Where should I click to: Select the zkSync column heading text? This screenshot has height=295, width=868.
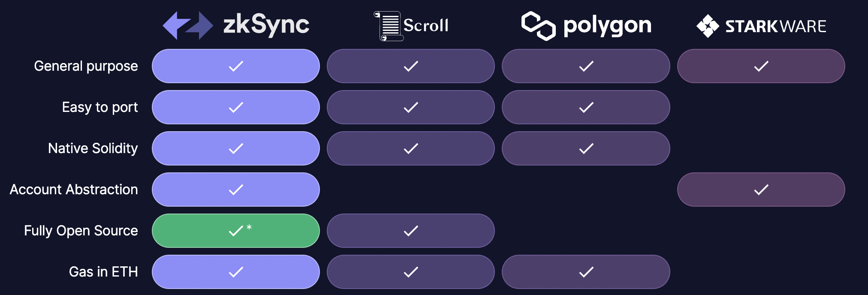pyautogui.click(x=266, y=25)
